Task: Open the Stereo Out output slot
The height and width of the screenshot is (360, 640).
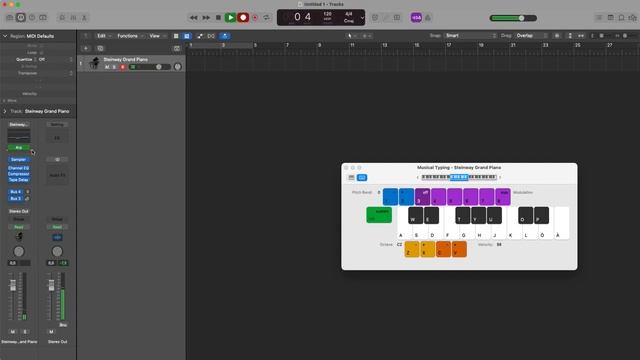Action: point(19,211)
